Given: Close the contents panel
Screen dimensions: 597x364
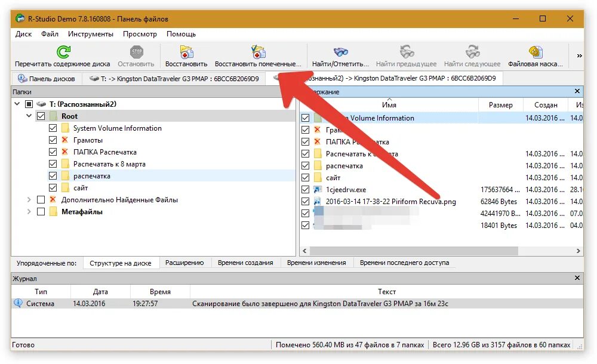Looking at the screenshot, I should click(x=577, y=91).
